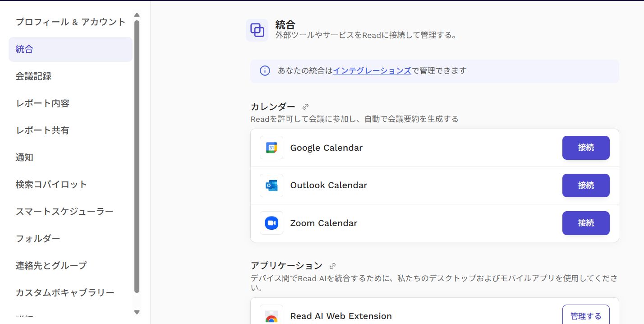Copy the カレンダー section anchor link icon
This screenshot has height=324, width=644.
[x=305, y=106]
